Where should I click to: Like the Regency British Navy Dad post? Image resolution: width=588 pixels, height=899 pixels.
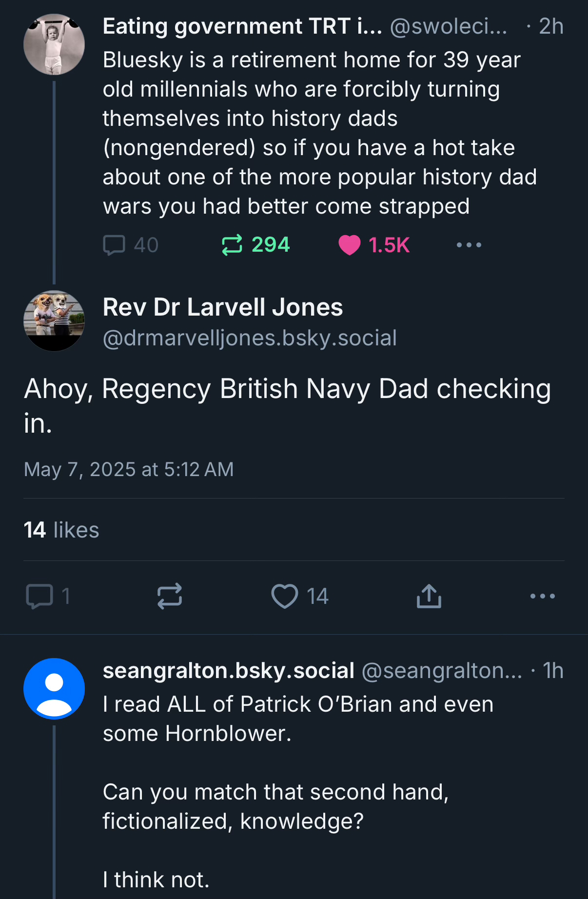click(285, 596)
